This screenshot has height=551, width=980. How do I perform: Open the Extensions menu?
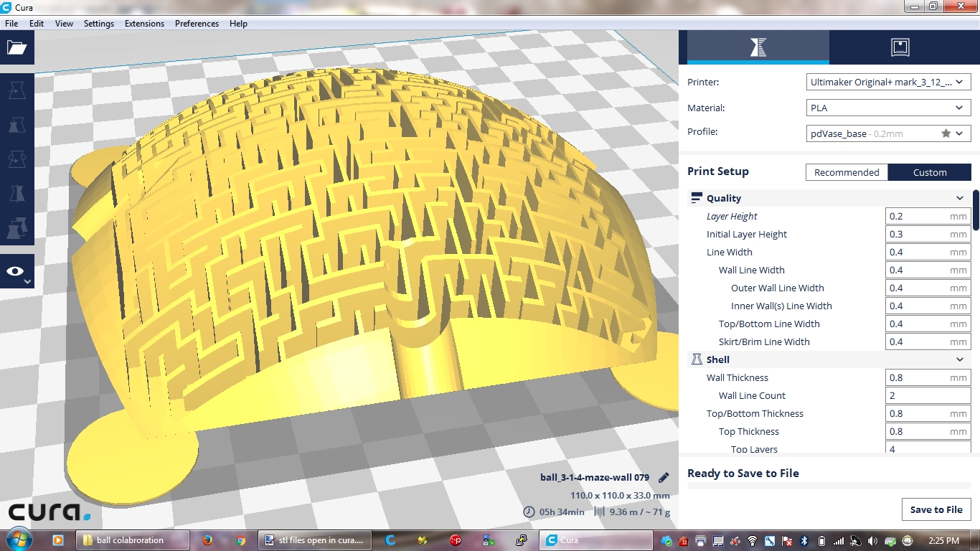[x=144, y=23]
